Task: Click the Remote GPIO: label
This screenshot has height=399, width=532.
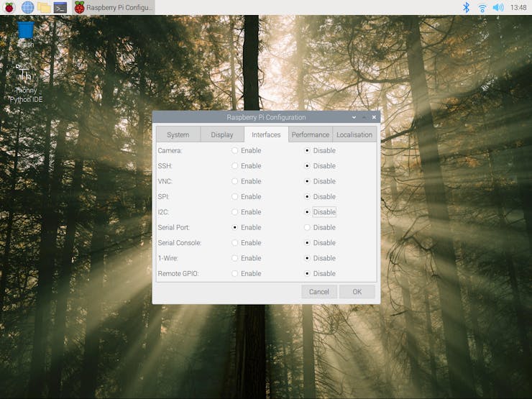Action: (x=178, y=273)
